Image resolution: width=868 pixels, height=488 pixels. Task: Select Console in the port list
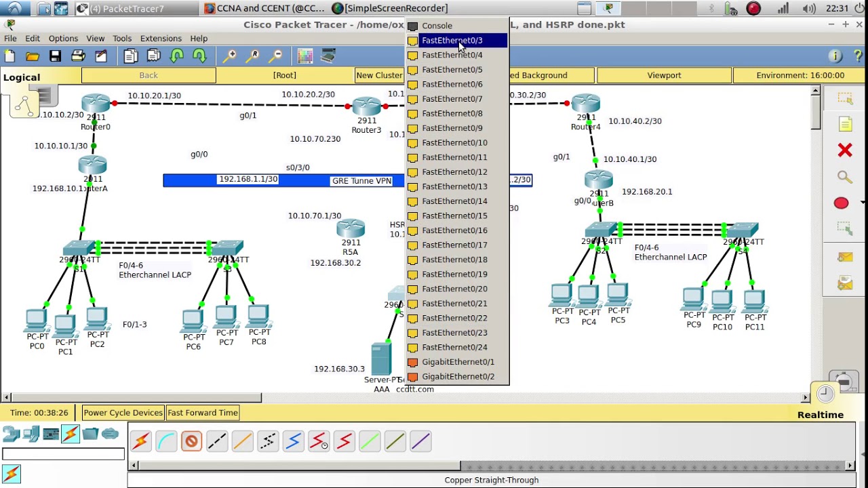(457, 26)
